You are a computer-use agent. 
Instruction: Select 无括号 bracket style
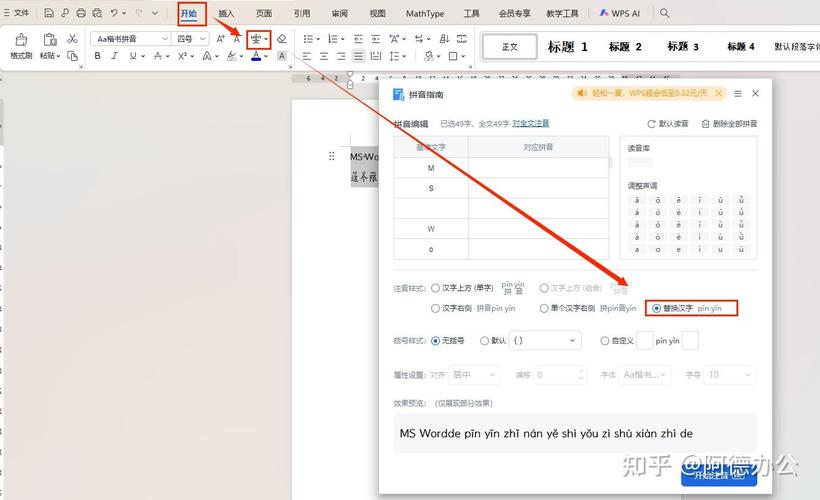[435, 341]
